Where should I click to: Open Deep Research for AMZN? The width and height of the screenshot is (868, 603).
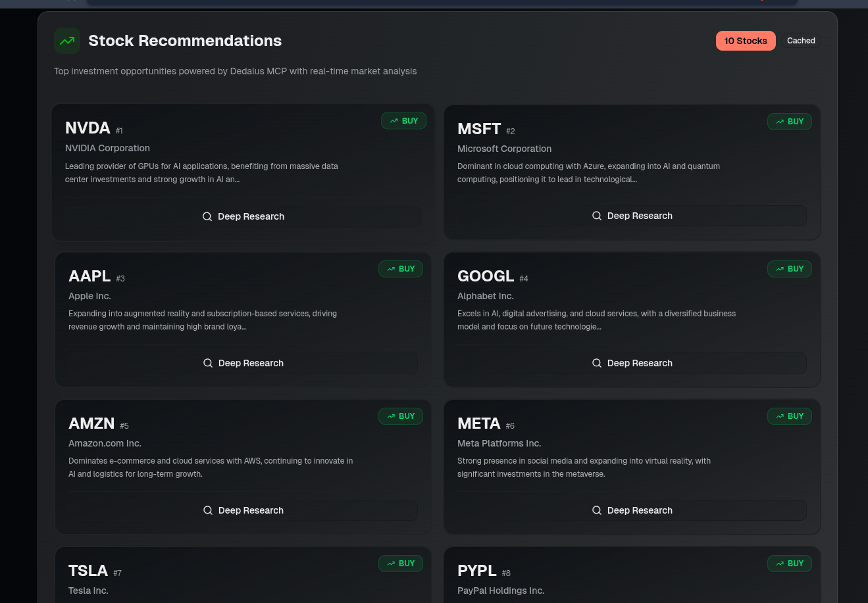click(243, 510)
